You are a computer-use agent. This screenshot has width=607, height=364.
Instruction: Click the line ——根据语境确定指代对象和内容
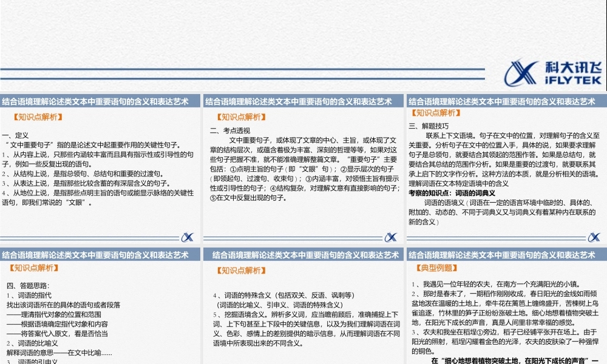pyautogui.click(x=57, y=324)
